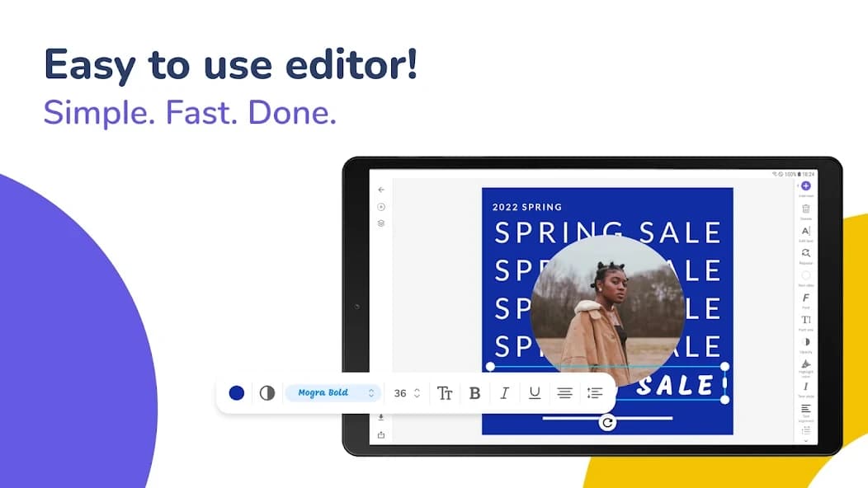Tap the rotate handle below the SALE text

(x=608, y=421)
